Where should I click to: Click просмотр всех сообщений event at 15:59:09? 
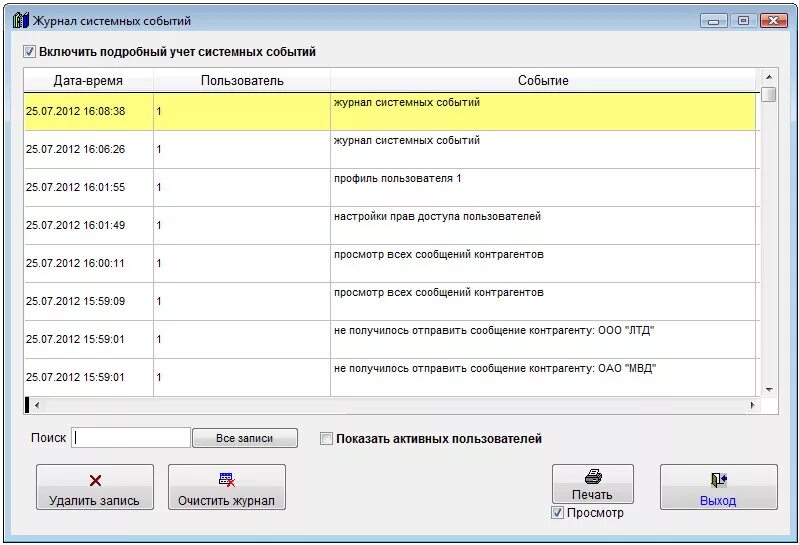439,292
